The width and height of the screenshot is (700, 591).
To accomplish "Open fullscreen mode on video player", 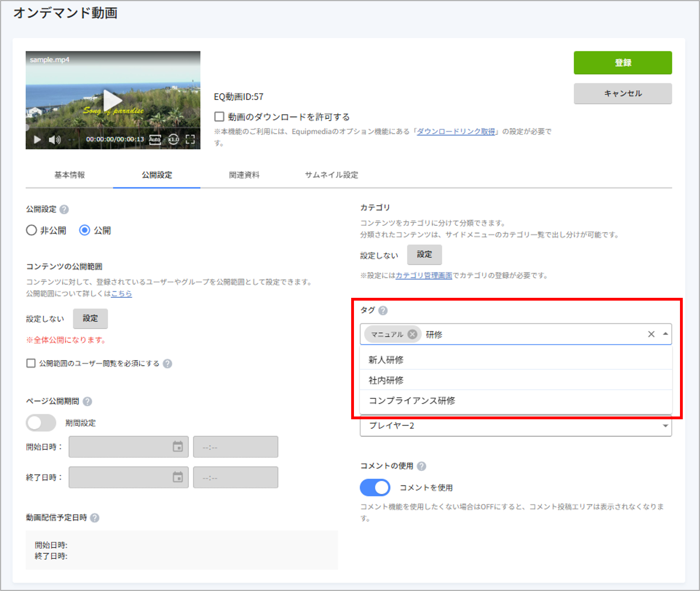I will (190, 140).
